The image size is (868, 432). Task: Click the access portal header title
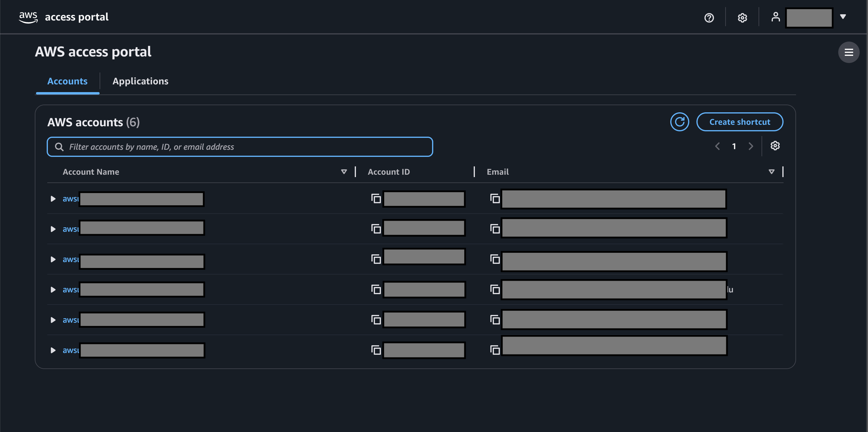click(76, 17)
